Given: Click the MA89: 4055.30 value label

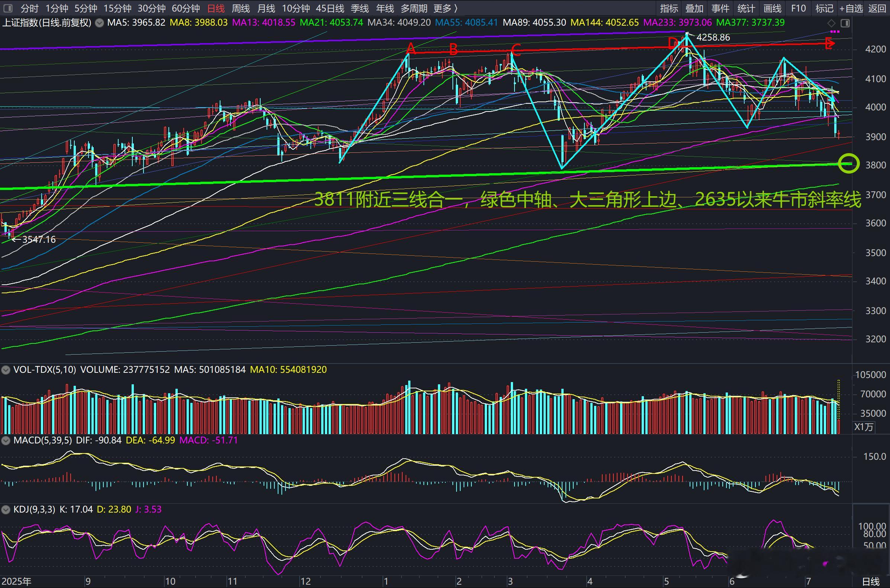Looking at the screenshot, I should tap(535, 23).
